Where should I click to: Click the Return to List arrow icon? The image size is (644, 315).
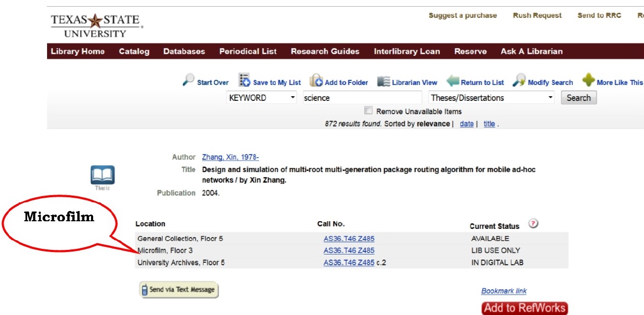point(453,81)
